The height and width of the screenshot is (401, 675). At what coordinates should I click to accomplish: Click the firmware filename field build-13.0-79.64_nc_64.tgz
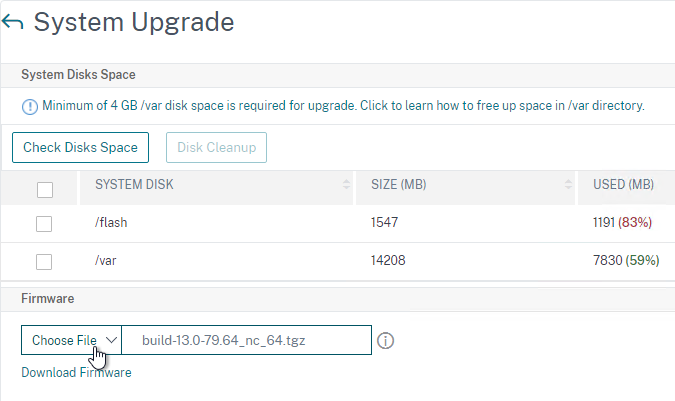(247, 340)
